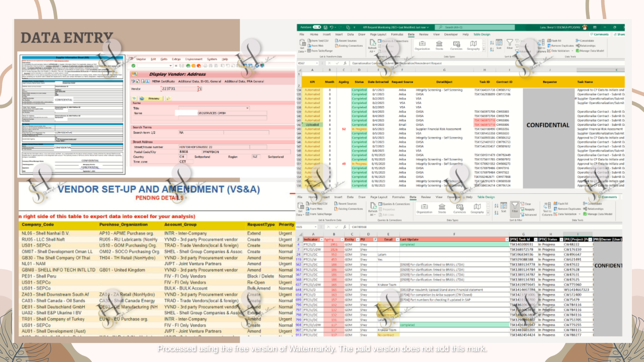
Task: Switch to the Table Design tab
Action: pos(482,34)
